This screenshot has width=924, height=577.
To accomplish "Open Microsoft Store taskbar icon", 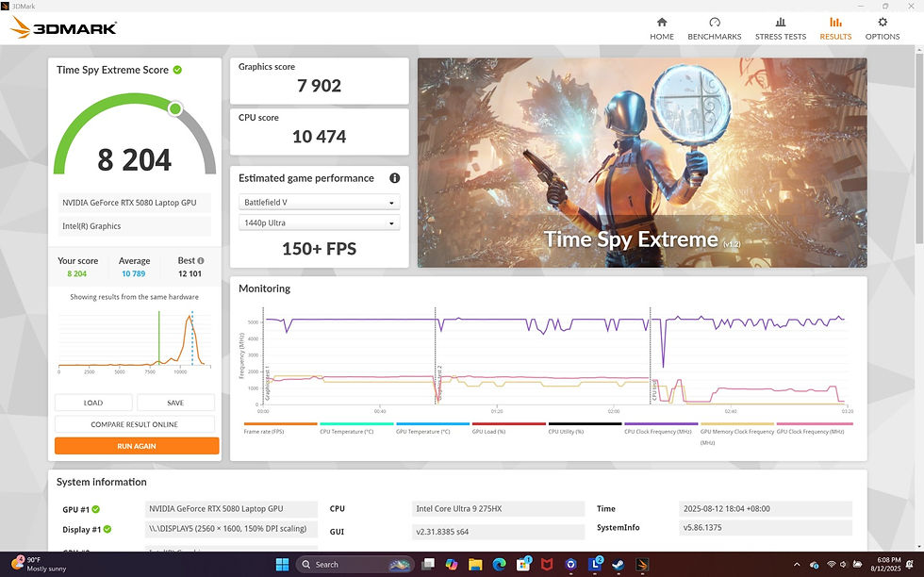I will (x=522, y=564).
